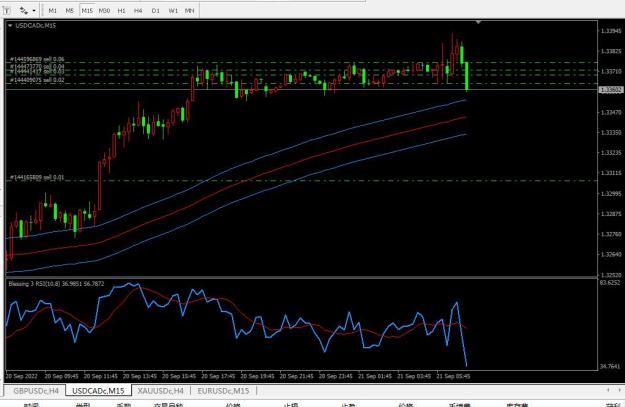
Task: Click the 21 Sep 05:45 time axis label
Action: click(453, 376)
